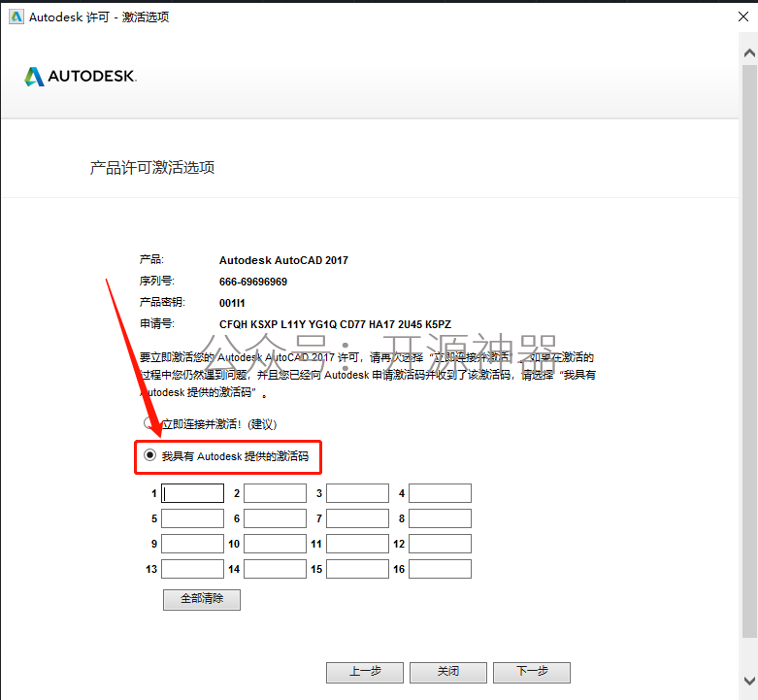Select 我具有 Autodesk 提供的激活码 radio button

[149, 455]
